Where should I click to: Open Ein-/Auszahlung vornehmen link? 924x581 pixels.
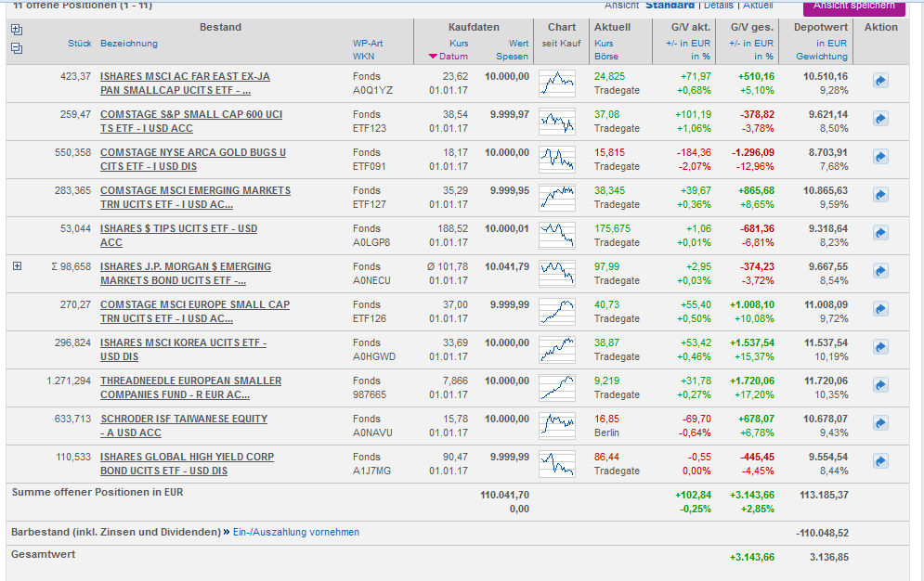294,532
